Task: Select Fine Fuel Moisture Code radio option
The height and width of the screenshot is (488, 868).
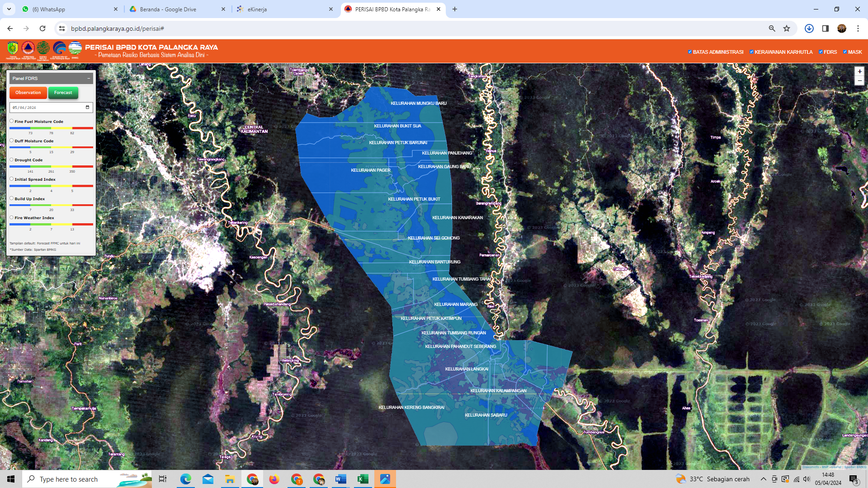Action: [x=12, y=121]
